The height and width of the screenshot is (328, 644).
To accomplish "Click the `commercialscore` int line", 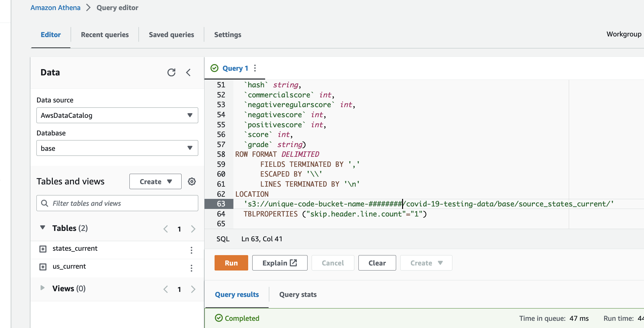I will 289,95.
